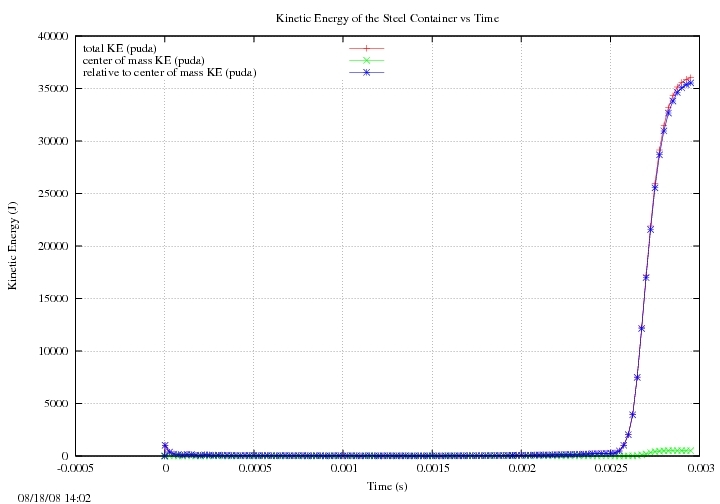The height and width of the screenshot is (504, 720).
Task: Click the green x legend marker
Action: (366, 60)
